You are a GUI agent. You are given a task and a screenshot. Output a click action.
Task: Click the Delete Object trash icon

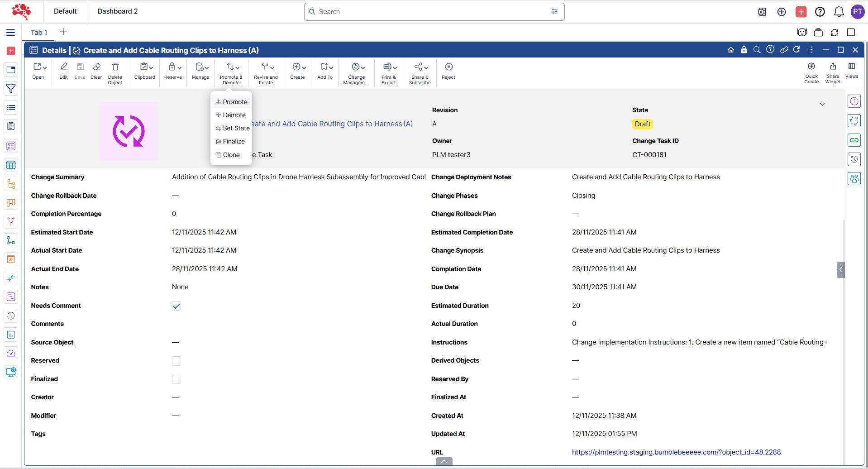pyautogui.click(x=115, y=67)
